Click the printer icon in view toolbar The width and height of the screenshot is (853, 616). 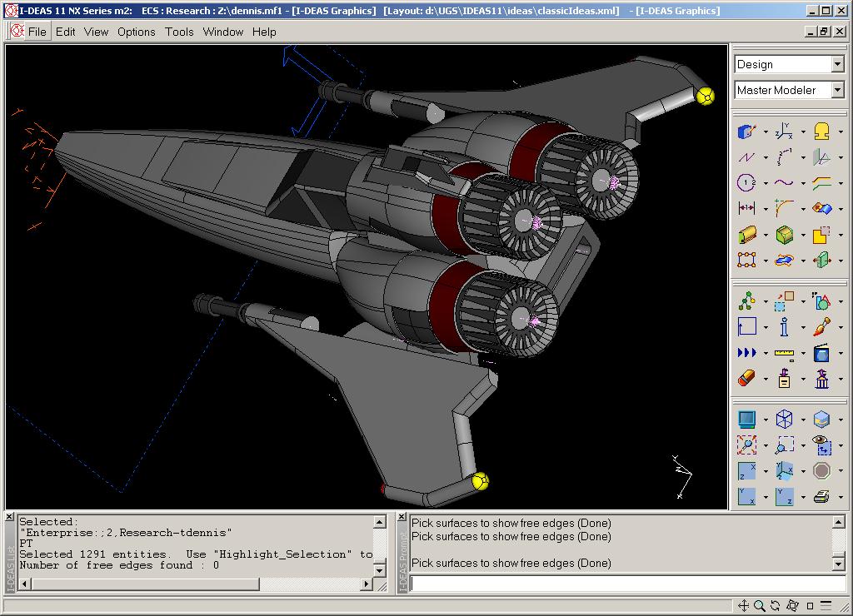coord(821,497)
